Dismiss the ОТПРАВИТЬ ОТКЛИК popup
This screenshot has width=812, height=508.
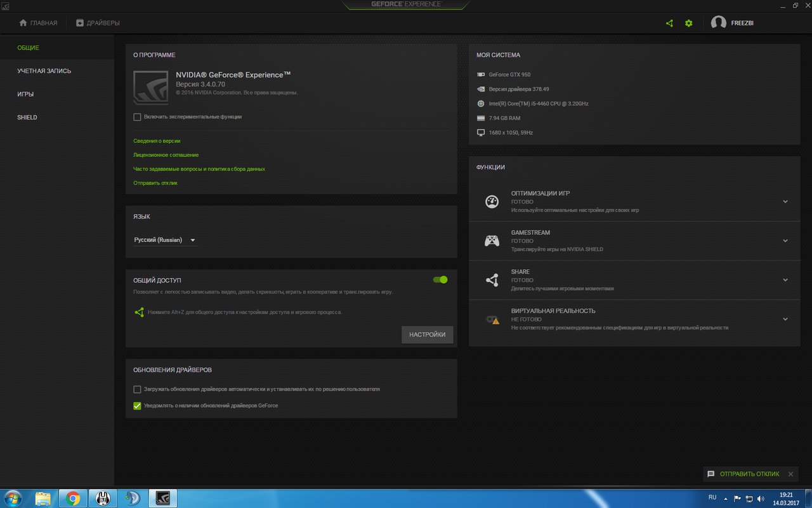pos(790,474)
